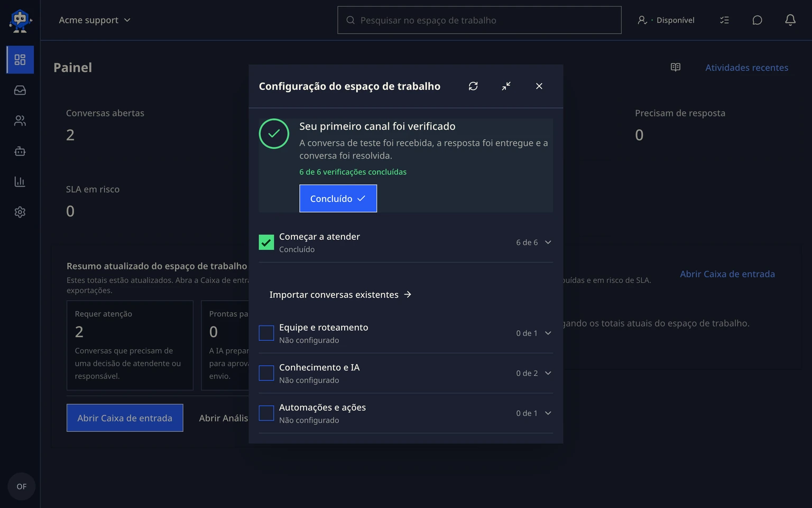This screenshot has width=812, height=508.
Task: Click the Abrir Caixa de entrada text link
Action: point(727,274)
